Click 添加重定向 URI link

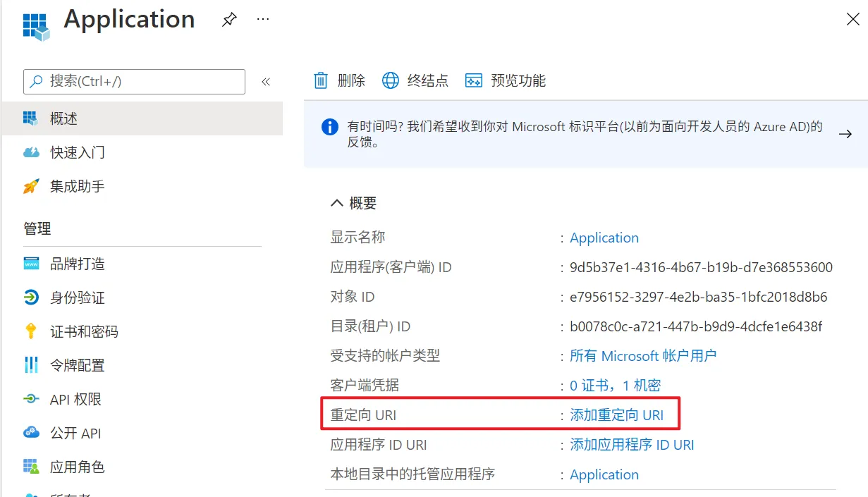click(x=617, y=415)
